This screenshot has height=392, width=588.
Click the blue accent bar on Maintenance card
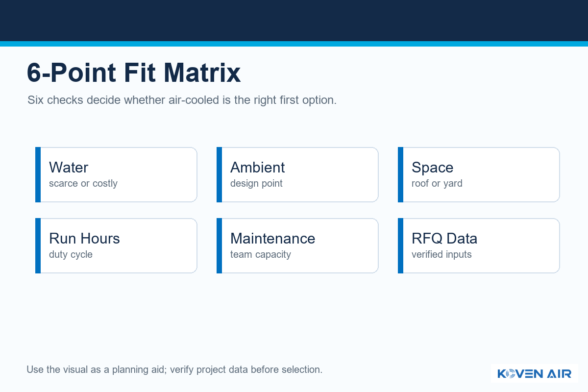219,245
